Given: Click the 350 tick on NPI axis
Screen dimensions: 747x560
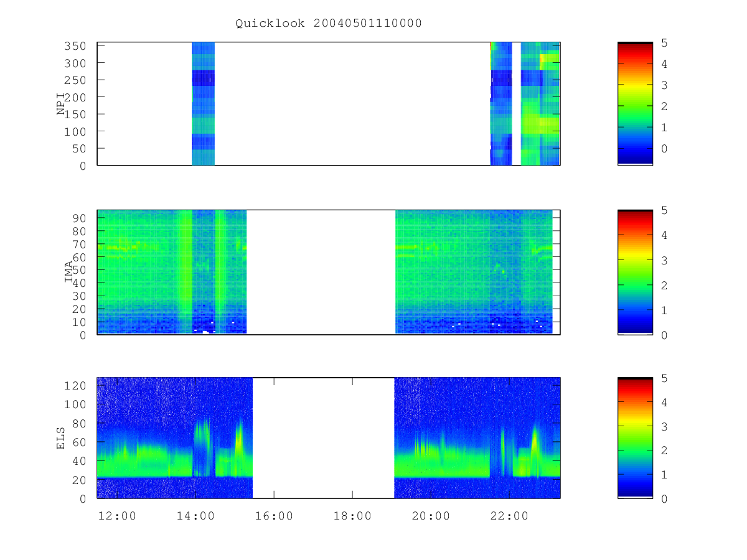Looking at the screenshot, I should [x=76, y=46].
